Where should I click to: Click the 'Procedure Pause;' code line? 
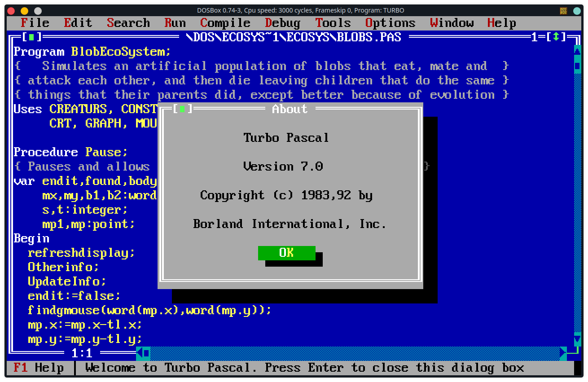point(71,152)
